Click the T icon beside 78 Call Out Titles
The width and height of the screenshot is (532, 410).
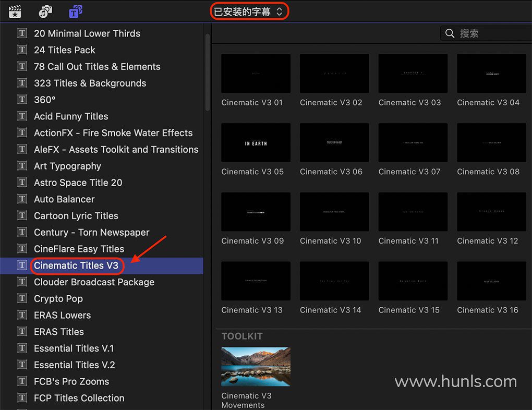click(22, 66)
